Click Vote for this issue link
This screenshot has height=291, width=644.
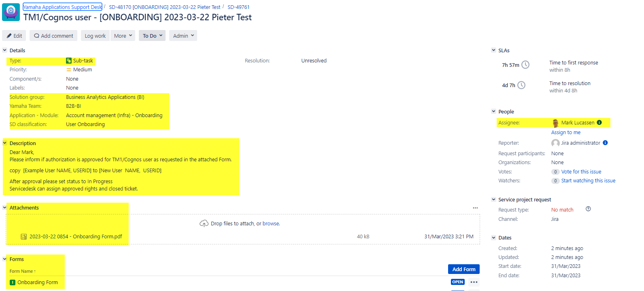(581, 172)
